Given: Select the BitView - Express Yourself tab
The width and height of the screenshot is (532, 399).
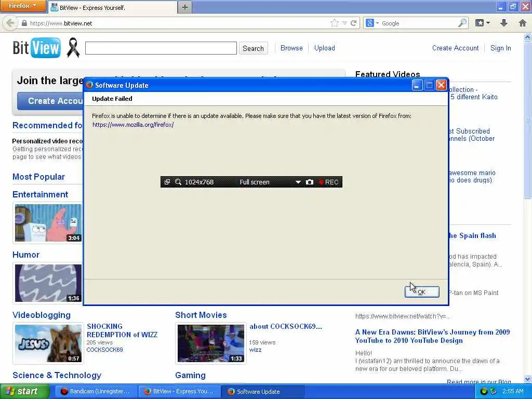Looking at the screenshot, I should point(112,7).
